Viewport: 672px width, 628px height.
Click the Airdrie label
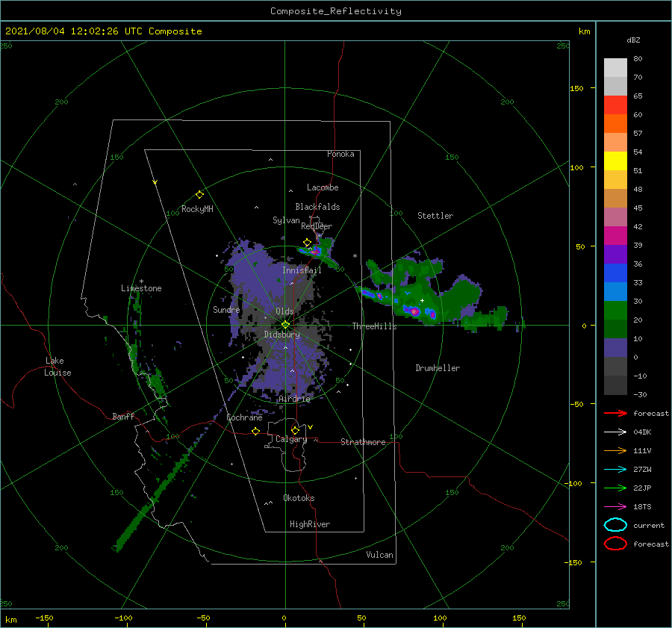point(294,399)
